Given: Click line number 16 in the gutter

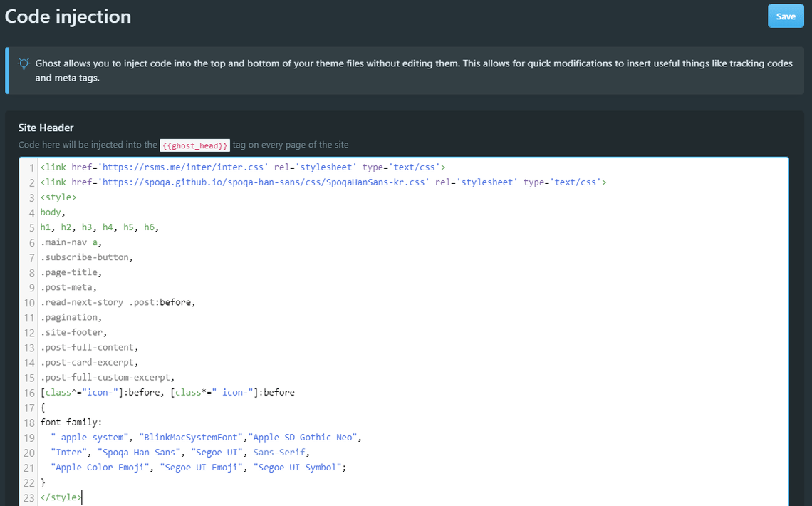Looking at the screenshot, I should coord(29,392).
